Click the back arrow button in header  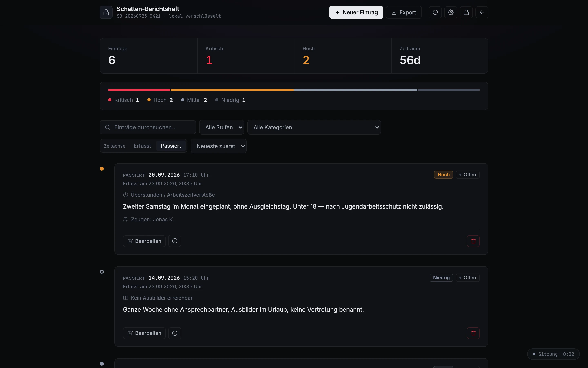point(482,12)
